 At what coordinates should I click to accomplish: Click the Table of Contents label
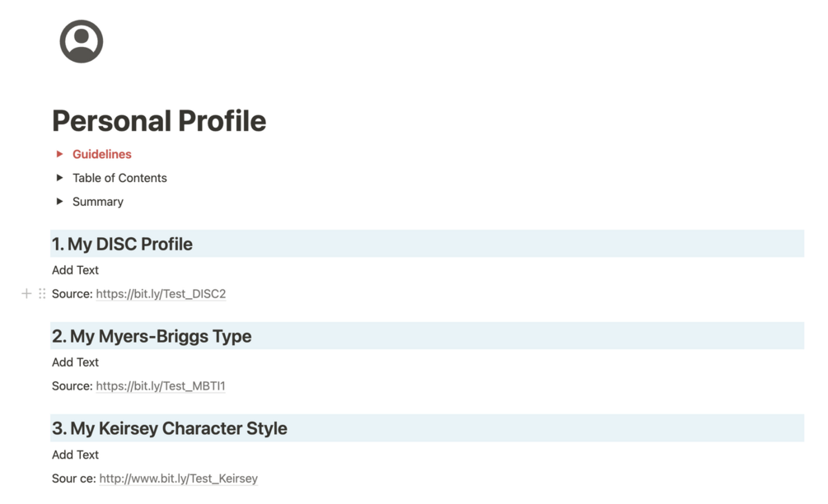119,178
